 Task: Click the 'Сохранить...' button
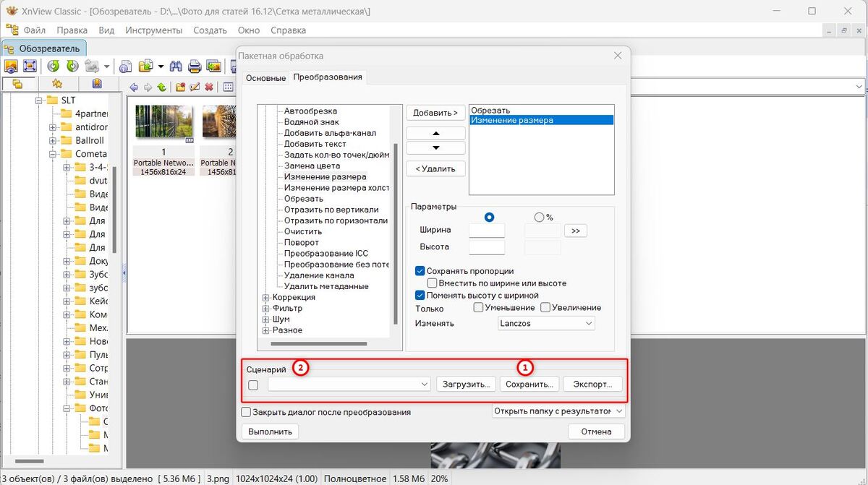[529, 385]
